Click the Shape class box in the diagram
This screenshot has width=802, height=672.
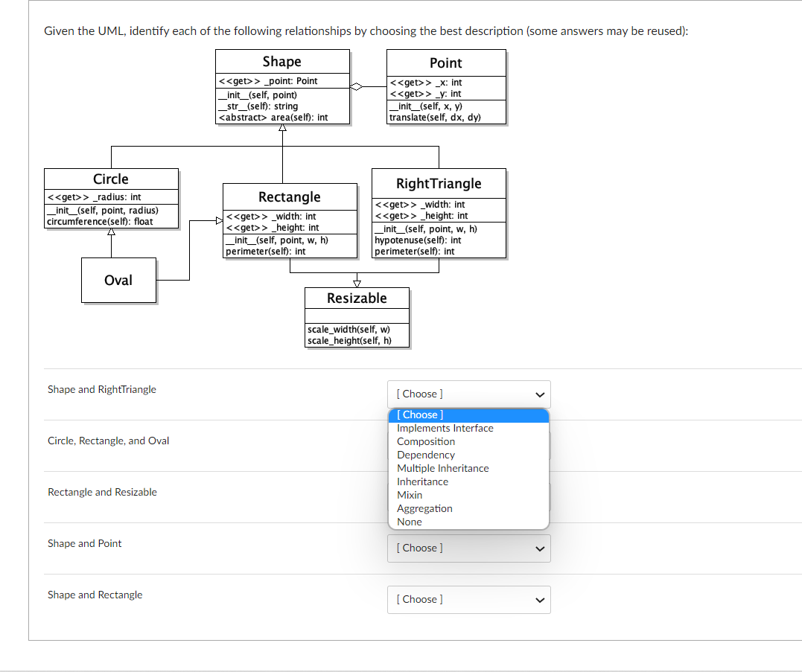point(282,87)
